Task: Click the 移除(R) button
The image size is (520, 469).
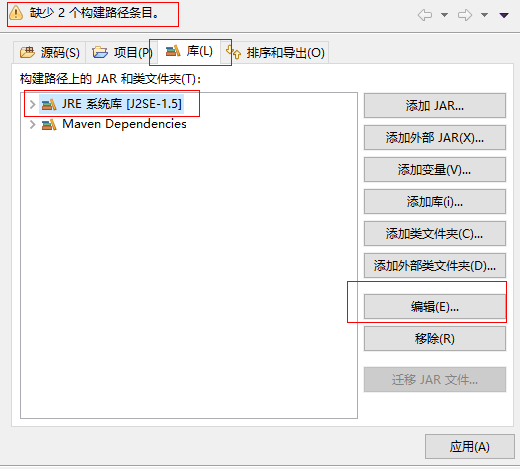Action: pos(435,339)
